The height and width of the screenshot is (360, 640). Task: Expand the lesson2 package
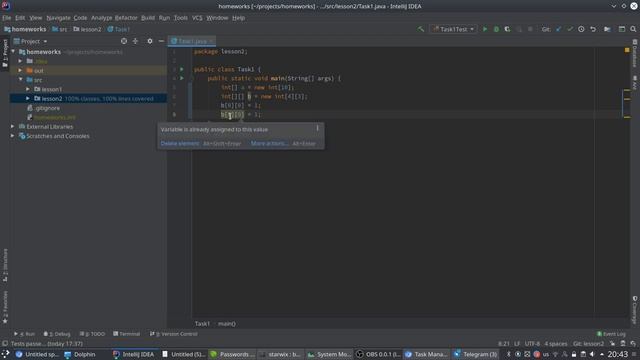pos(28,98)
